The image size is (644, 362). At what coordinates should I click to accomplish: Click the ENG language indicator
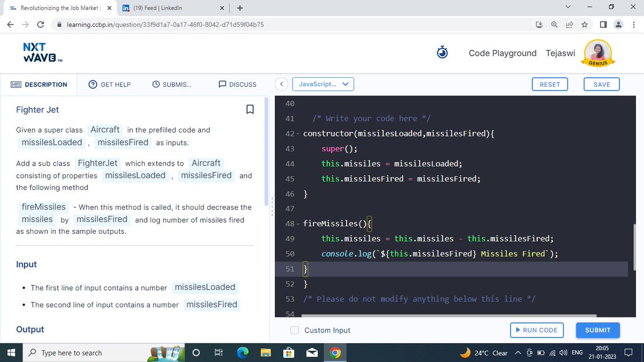point(577,352)
